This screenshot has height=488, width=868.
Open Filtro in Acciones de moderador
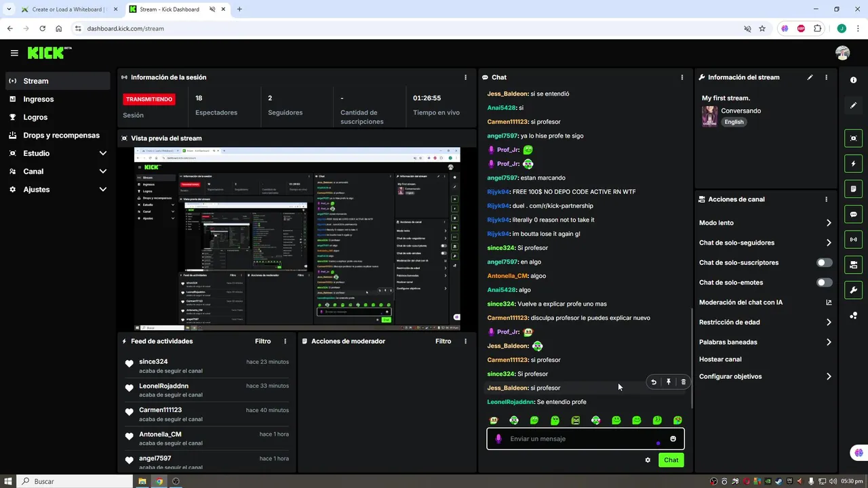[443, 342]
